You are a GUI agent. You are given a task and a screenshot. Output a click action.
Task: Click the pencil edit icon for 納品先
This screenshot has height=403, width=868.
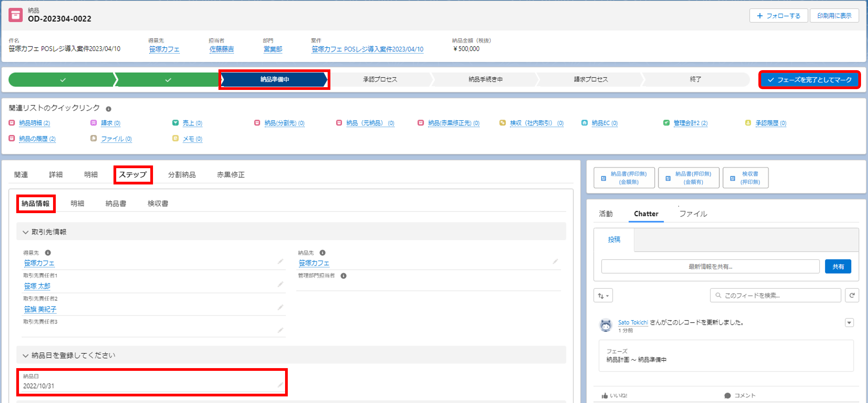pyautogui.click(x=555, y=262)
